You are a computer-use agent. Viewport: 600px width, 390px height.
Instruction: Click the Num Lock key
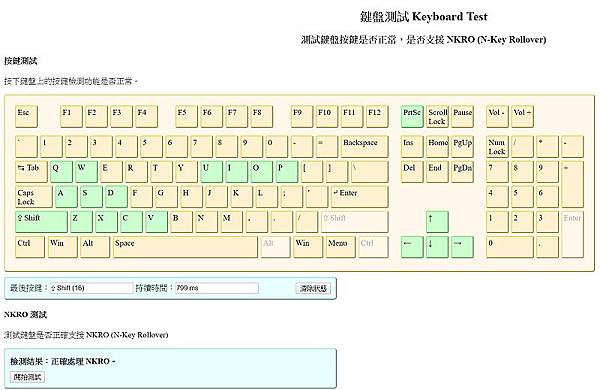coord(497,147)
